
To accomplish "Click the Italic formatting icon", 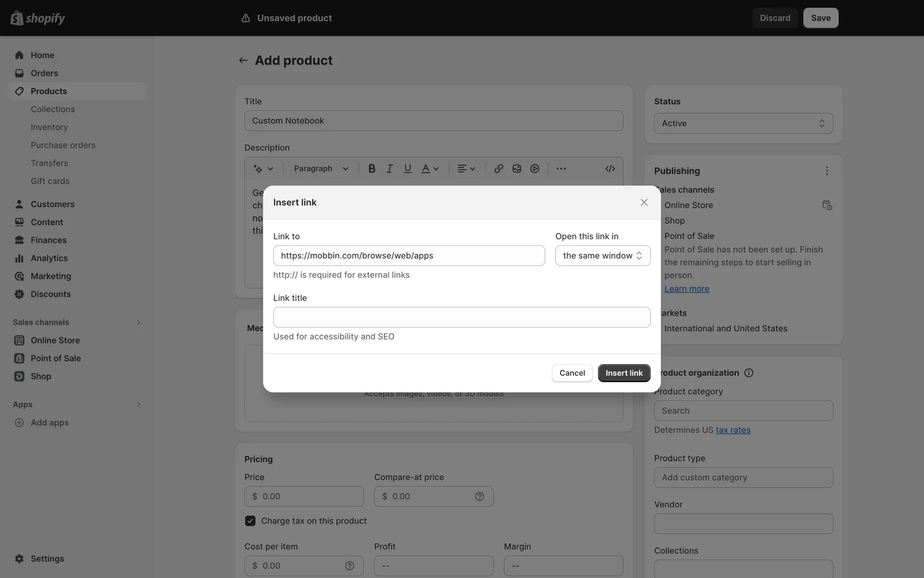I will click(389, 169).
